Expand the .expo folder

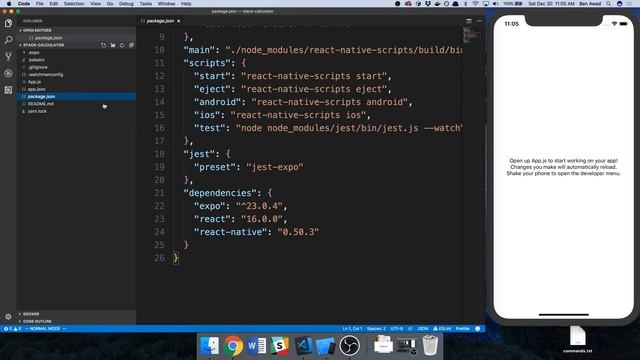coord(34,52)
